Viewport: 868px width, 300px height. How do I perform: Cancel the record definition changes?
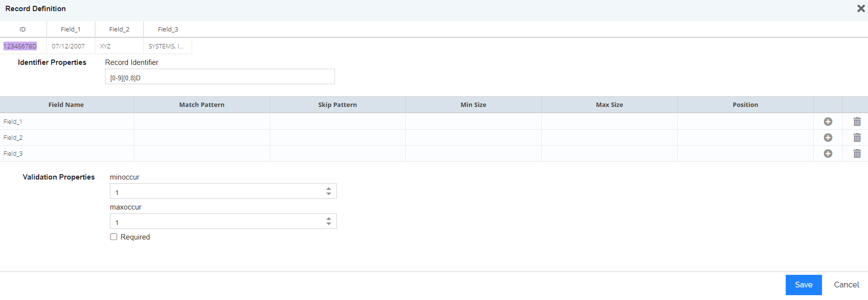(846, 285)
